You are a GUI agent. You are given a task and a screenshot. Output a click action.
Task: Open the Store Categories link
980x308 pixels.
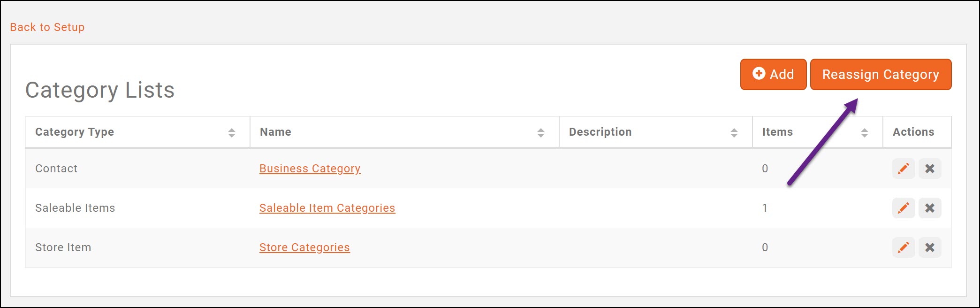click(x=304, y=247)
